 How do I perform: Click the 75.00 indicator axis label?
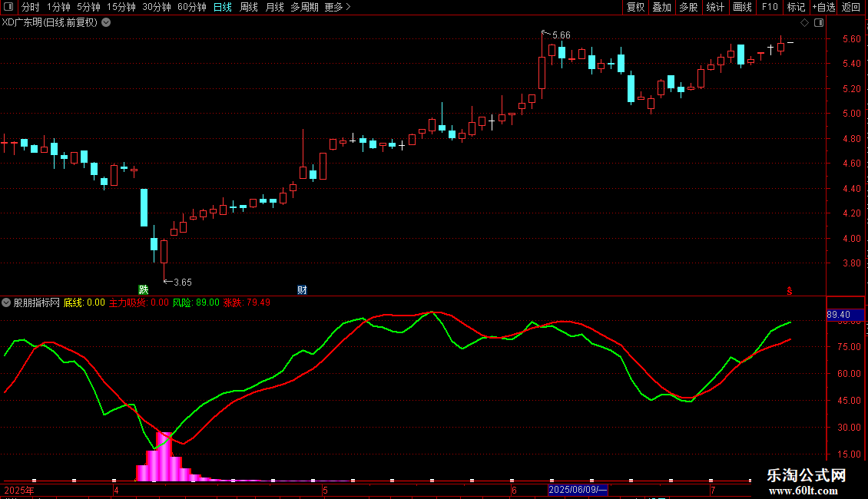849,347
